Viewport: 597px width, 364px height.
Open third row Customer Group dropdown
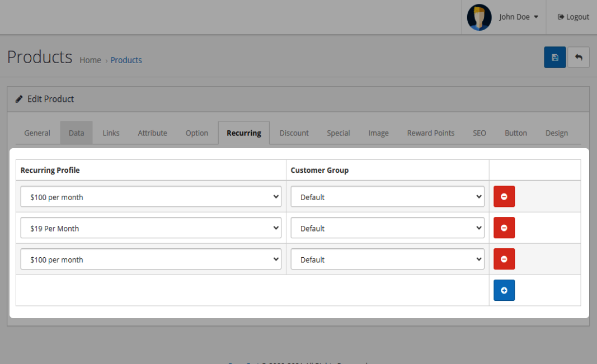tap(387, 259)
